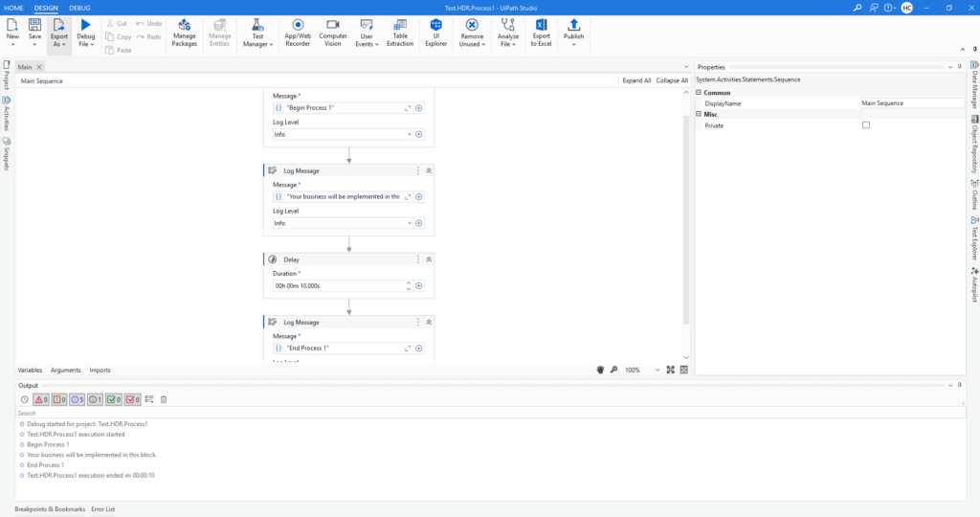Activate the pan hand tool
Viewport: 980px width, 517px height.
(600, 370)
